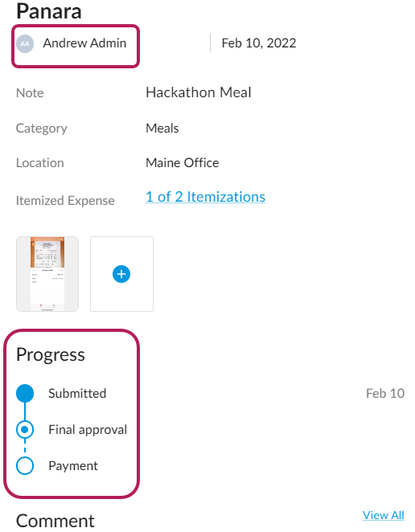
Task: Select the Submitted progress circle
Action: coord(25,393)
